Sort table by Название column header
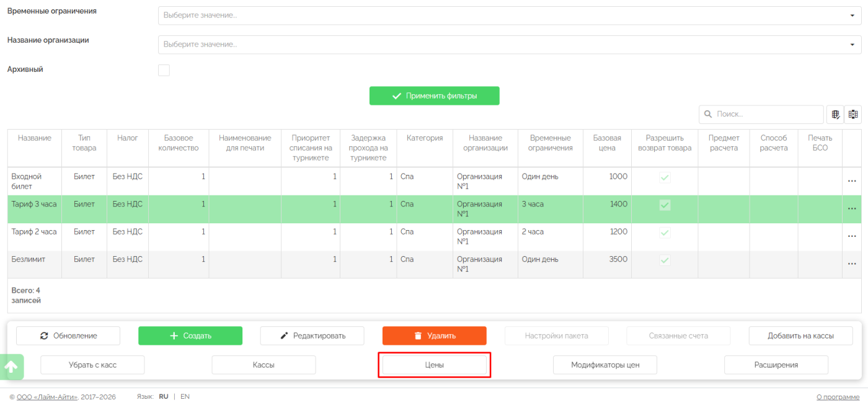This screenshot has width=868, height=405. (x=35, y=138)
